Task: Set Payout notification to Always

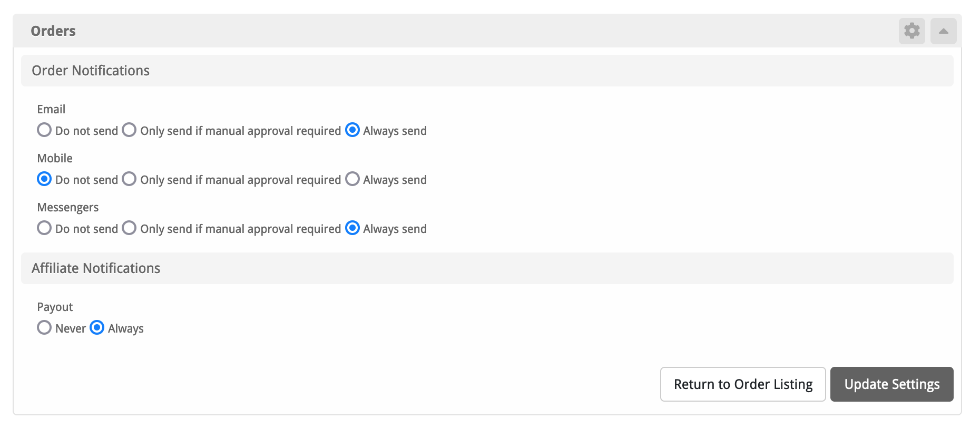Action: (97, 328)
